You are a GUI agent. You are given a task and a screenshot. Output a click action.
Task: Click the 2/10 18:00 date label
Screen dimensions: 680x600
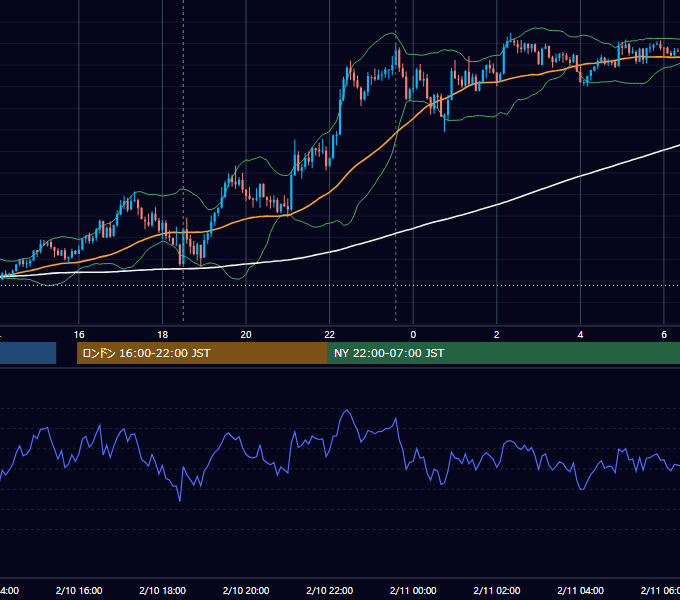(163, 590)
